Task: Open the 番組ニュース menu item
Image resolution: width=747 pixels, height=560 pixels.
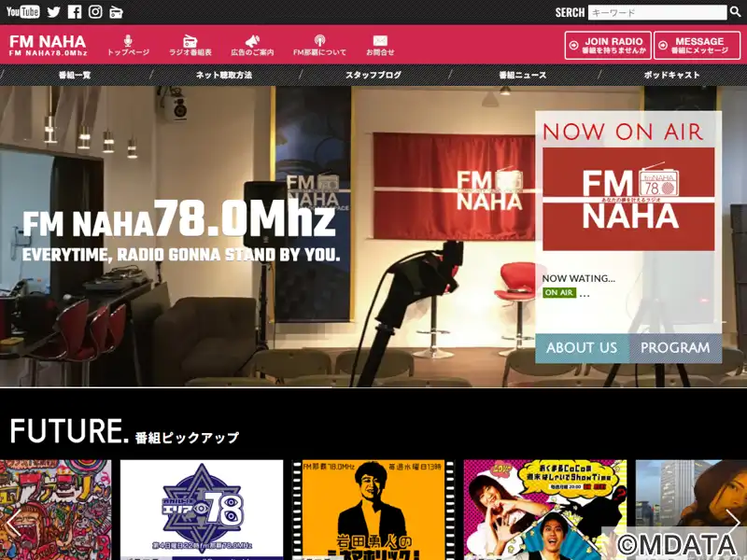Action: tap(523, 75)
